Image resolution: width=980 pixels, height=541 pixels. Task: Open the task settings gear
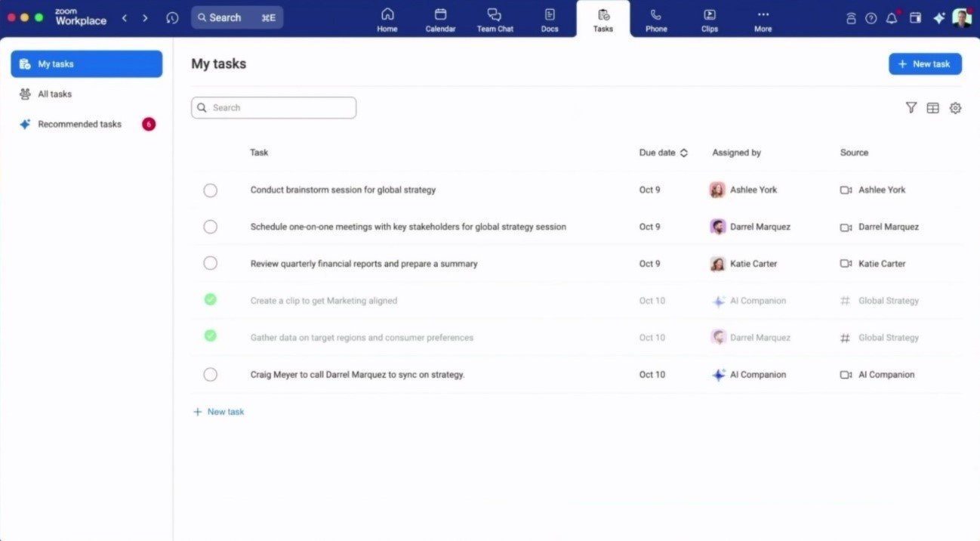point(955,108)
